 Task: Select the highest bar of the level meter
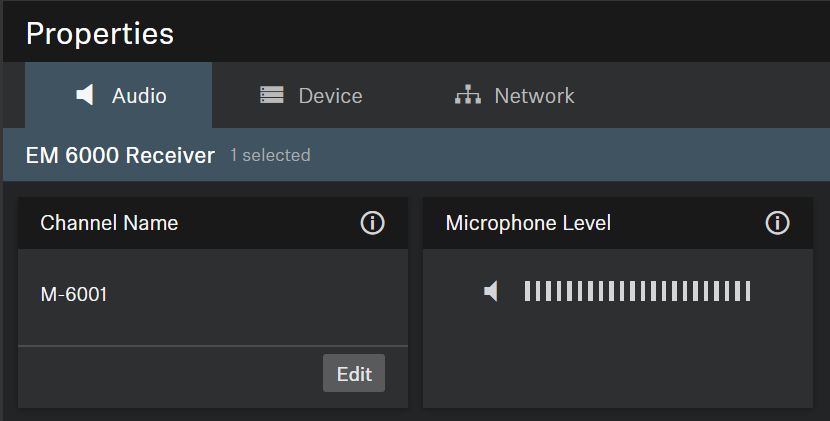click(747, 292)
